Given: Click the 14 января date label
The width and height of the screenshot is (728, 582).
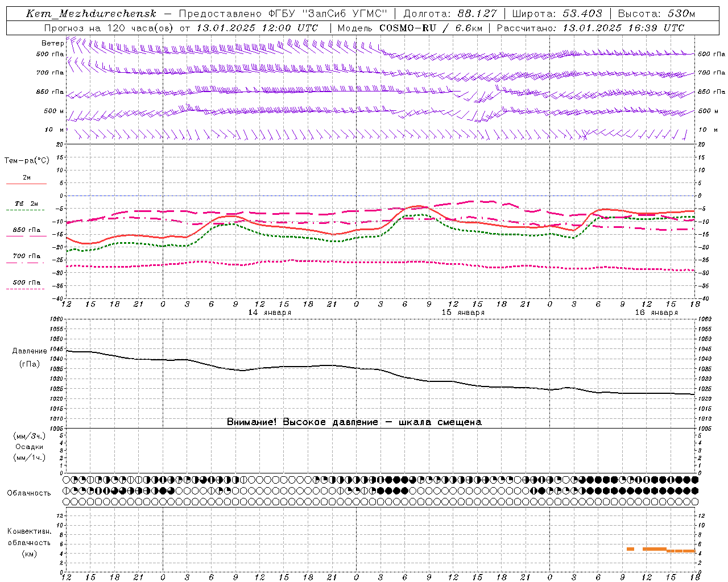Looking at the screenshot, I should pos(270,313).
